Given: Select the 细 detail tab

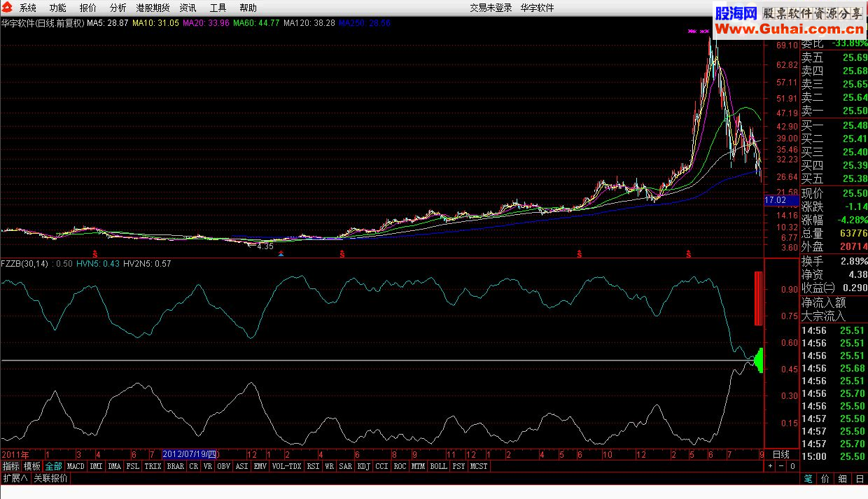Looking at the screenshot, I should 842,479.
